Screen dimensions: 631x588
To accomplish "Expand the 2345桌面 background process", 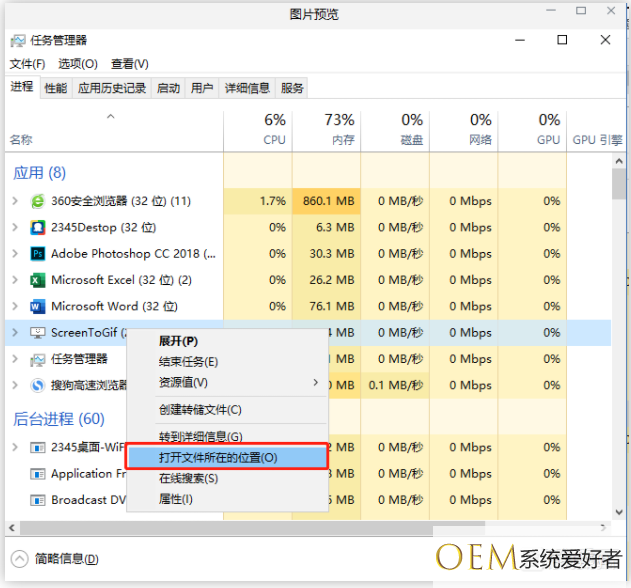I will pyautogui.click(x=15, y=447).
